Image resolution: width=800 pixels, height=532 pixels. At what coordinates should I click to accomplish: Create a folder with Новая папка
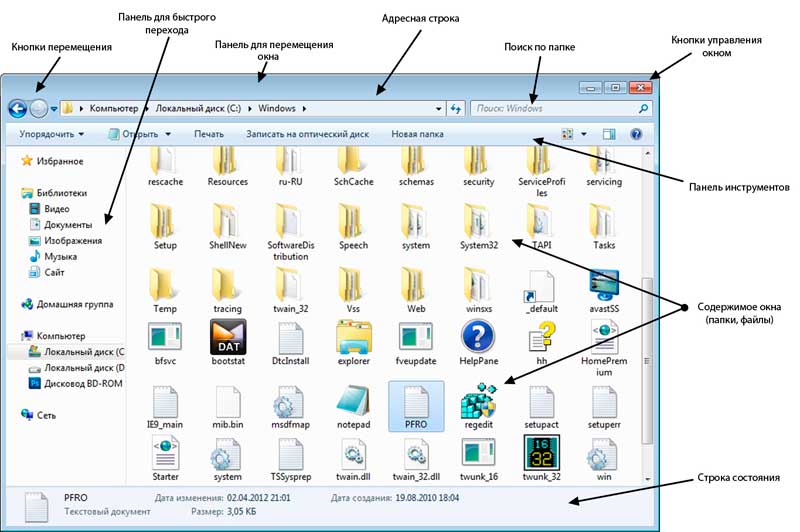point(417,134)
